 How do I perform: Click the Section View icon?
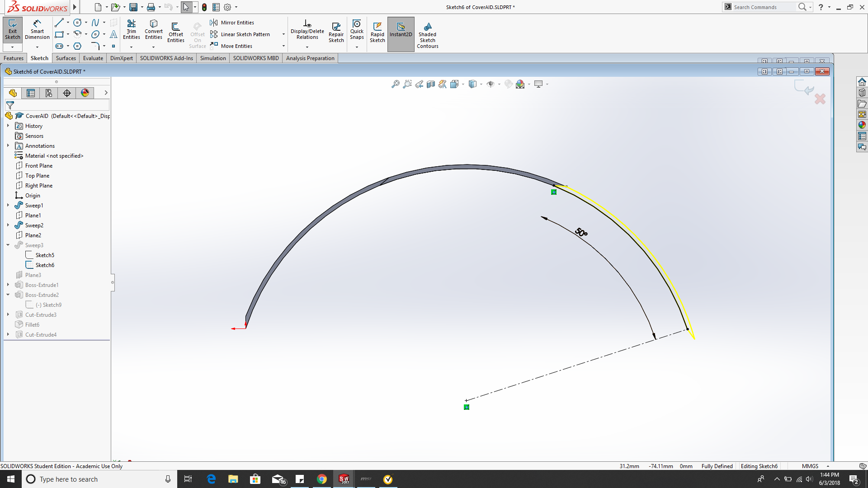[x=431, y=84]
